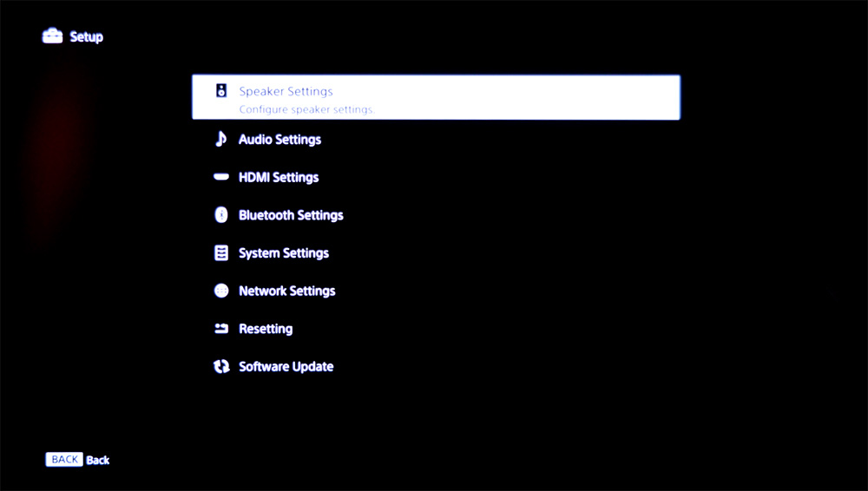Screen dimensions: 868x491
Task: Click the Network Settings globe icon
Action: coord(220,291)
